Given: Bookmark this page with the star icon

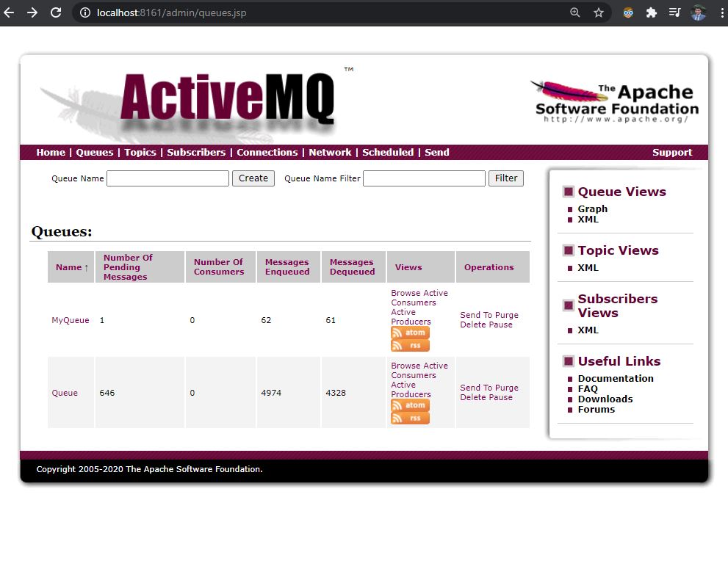Looking at the screenshot, I should click(x=599, y=12).
